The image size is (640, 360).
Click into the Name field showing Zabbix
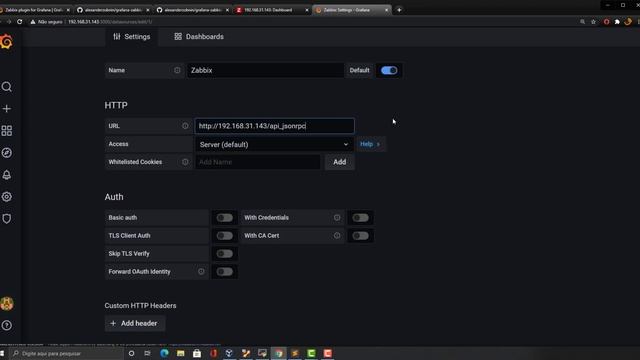265,70
